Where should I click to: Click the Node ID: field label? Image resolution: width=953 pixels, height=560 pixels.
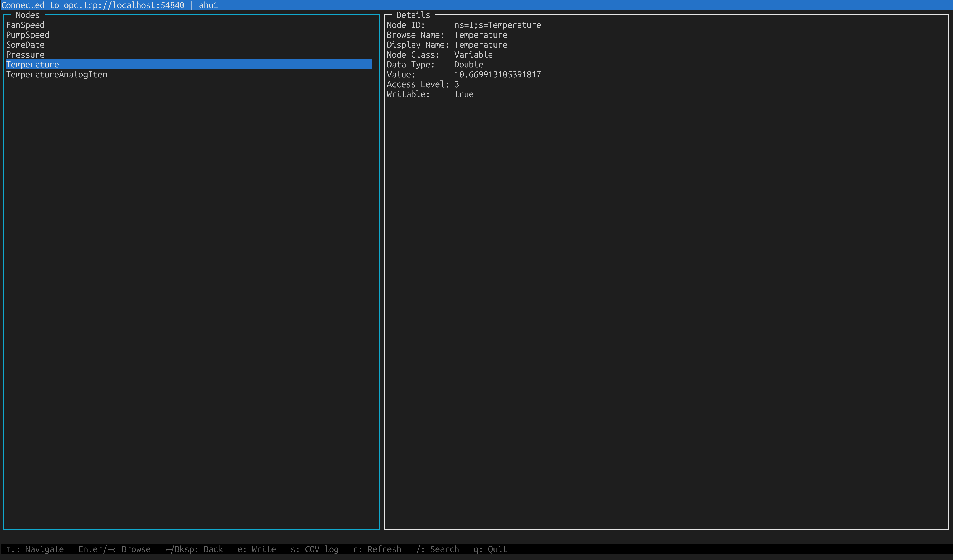pos(406,25)
